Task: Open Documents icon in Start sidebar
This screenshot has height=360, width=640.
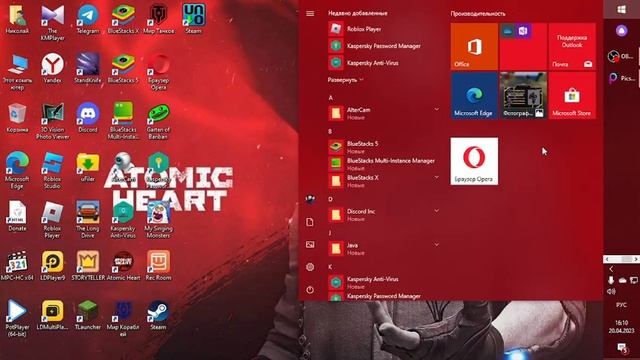Action: pos(310,222)
